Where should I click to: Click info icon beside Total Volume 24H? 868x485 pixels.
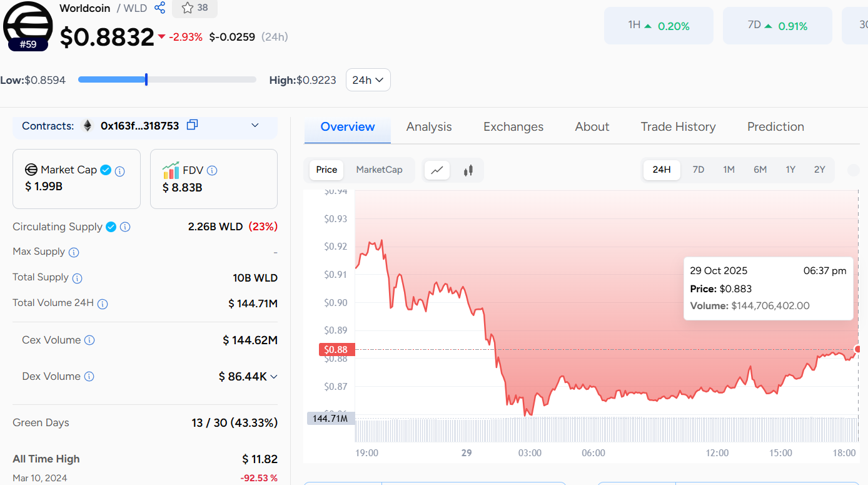[x=103, y=304]
